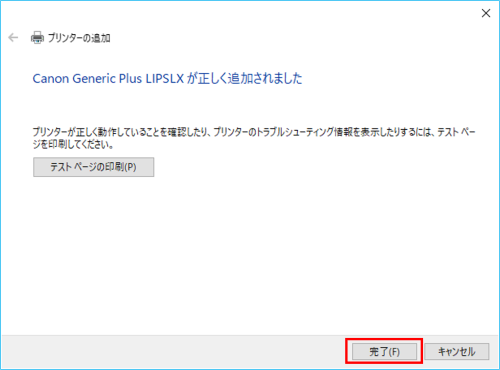This screenshot has width=500, height=370.
Task: Click the word Canon in the heading
Action: point(51,79)
